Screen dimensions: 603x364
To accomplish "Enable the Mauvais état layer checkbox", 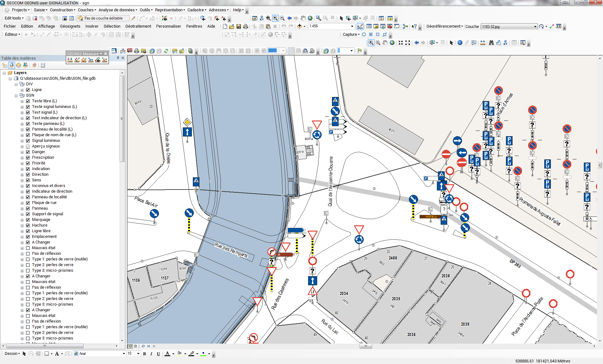I will [x=28, y=248].
